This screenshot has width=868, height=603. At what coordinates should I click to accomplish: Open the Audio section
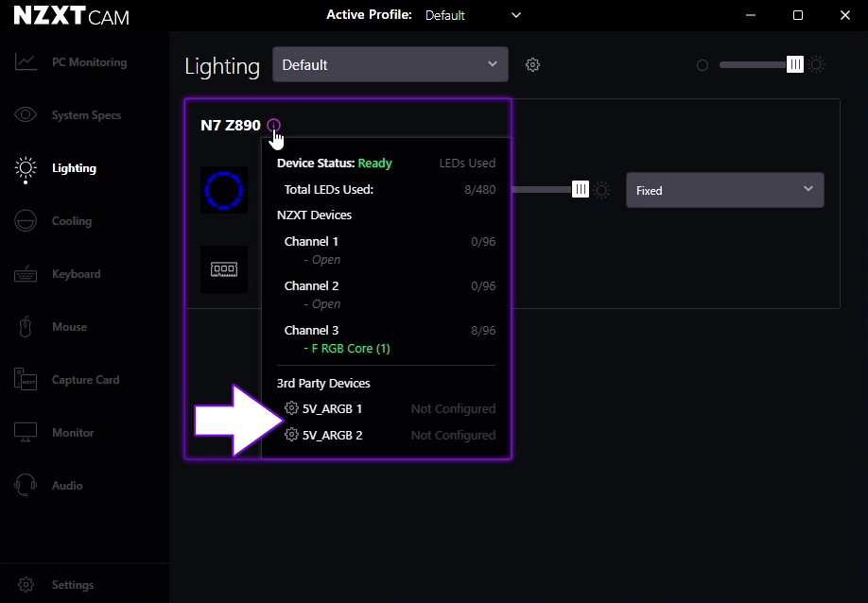[x=68, y=485]
